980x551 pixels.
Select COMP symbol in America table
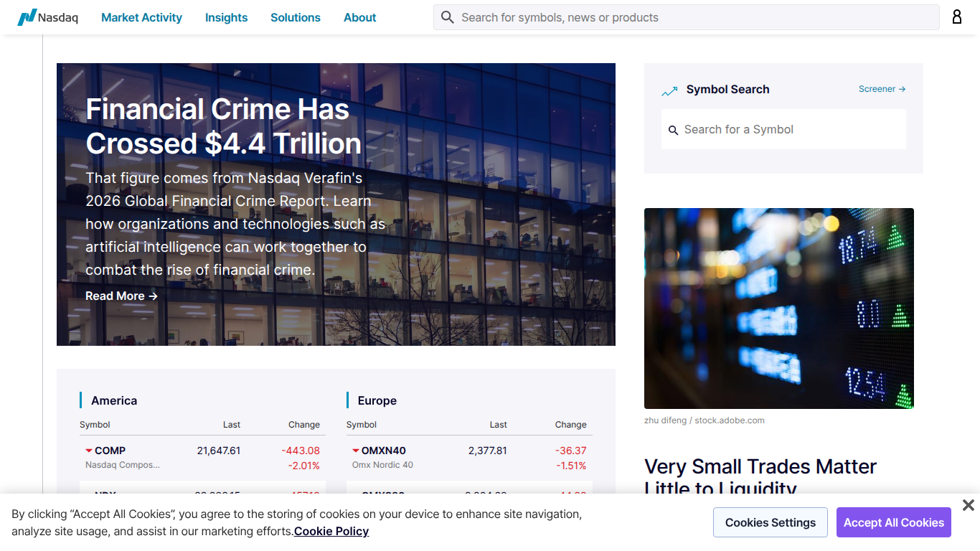click(x=110, y=451)
